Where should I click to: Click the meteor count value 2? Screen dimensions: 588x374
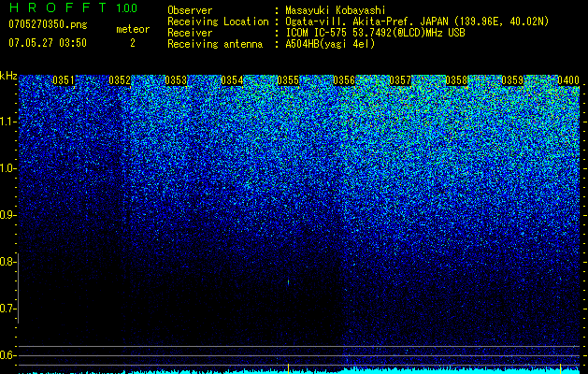(x=133, y=43)
